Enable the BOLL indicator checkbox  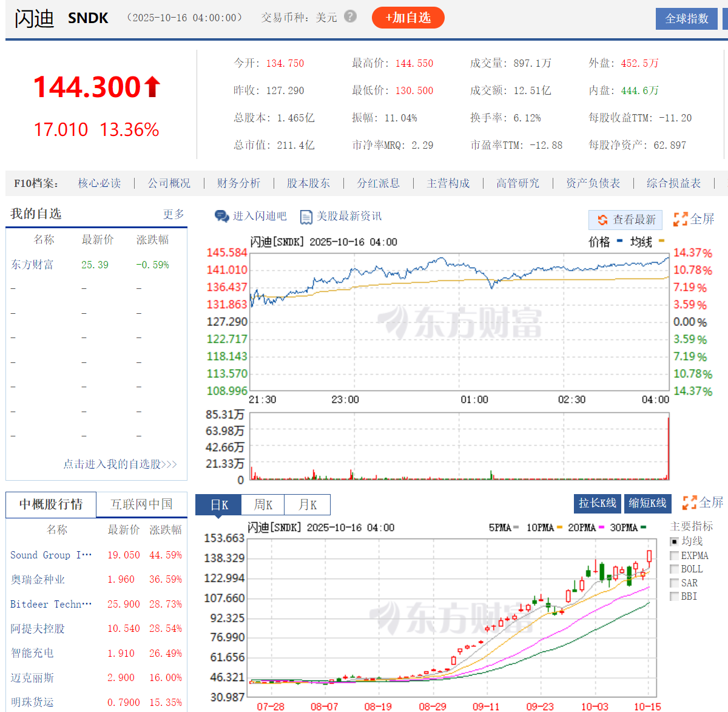coord(674,569)
